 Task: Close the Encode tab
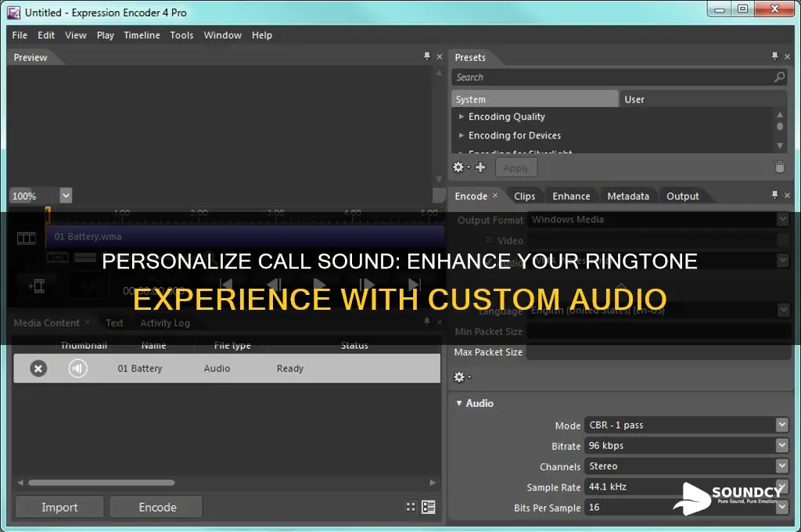(495, 196)
